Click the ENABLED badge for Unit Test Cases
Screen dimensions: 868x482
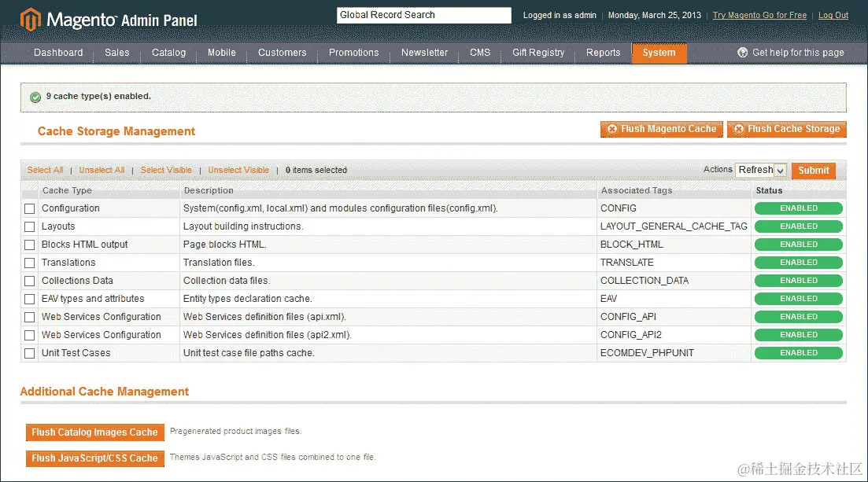(x=798, y=352)
